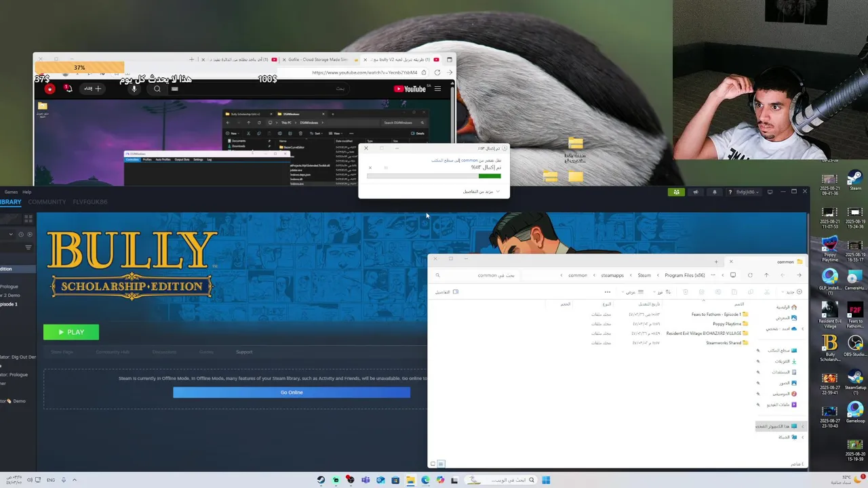The image size is (868, 488).
Task: Add a new tab in File Explorer
Action: tap(716, 262)
